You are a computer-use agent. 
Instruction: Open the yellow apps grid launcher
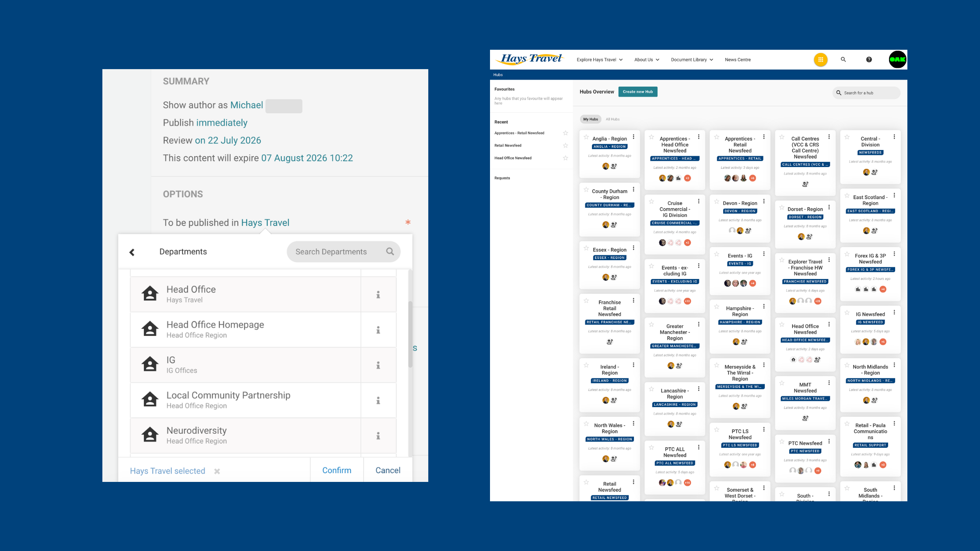pyautogui.click(x=821, y=59)
